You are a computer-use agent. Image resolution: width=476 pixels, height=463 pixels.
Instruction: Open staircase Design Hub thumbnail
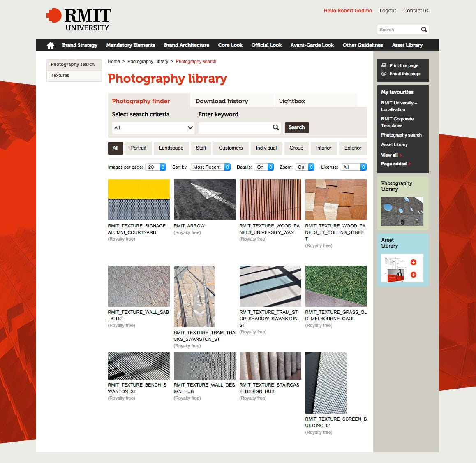270,366
